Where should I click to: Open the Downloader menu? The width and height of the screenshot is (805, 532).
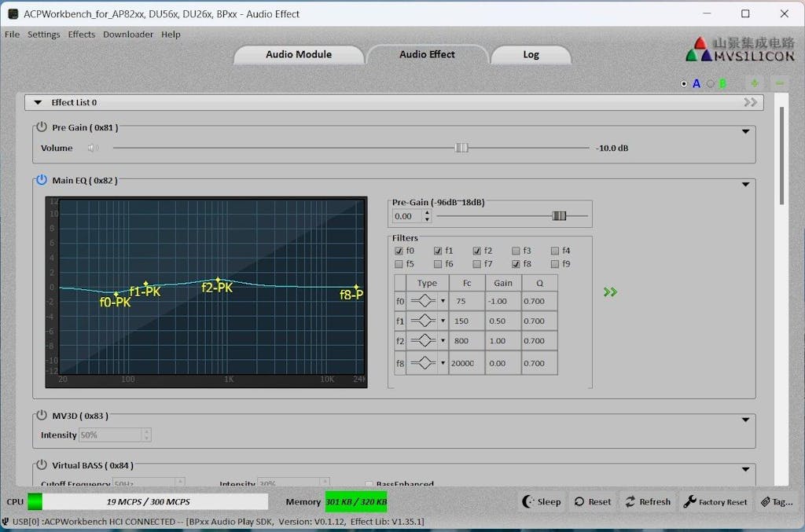coord(127,34)
